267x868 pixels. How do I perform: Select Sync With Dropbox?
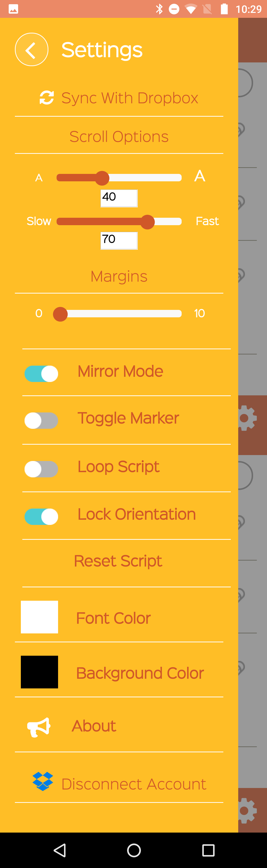[130, 98]
